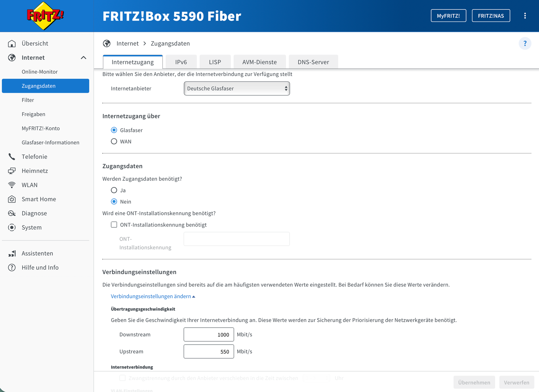Image resolution: width=539 pixels, height=392 pixels.
Task: Click the Diagnose icon in the sidebar
Action: [12, 213]
